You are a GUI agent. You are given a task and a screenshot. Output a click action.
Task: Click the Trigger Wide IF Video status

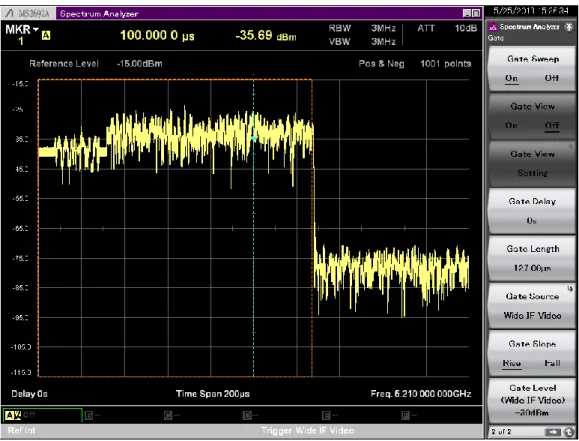pos(307,431)
